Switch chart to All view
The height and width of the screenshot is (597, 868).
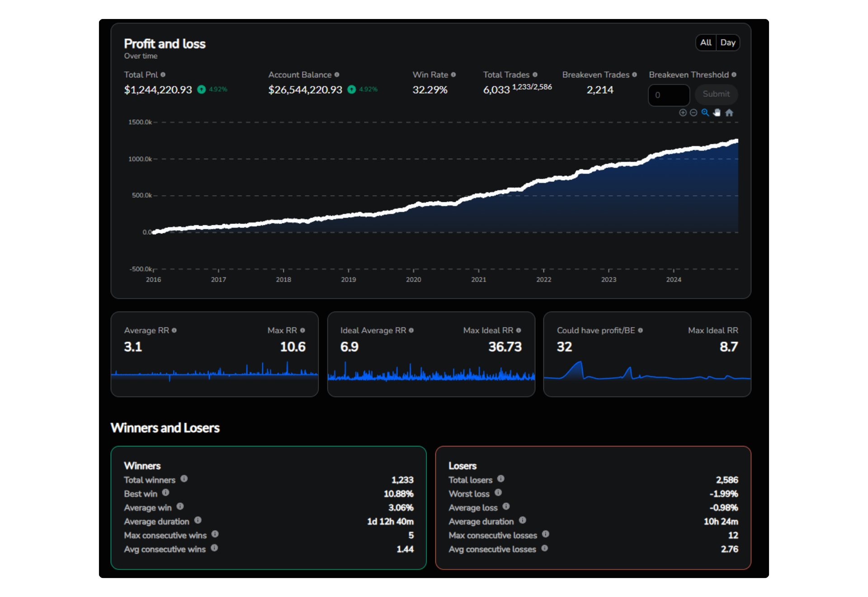pyautogui.click(x=706, y=43)
